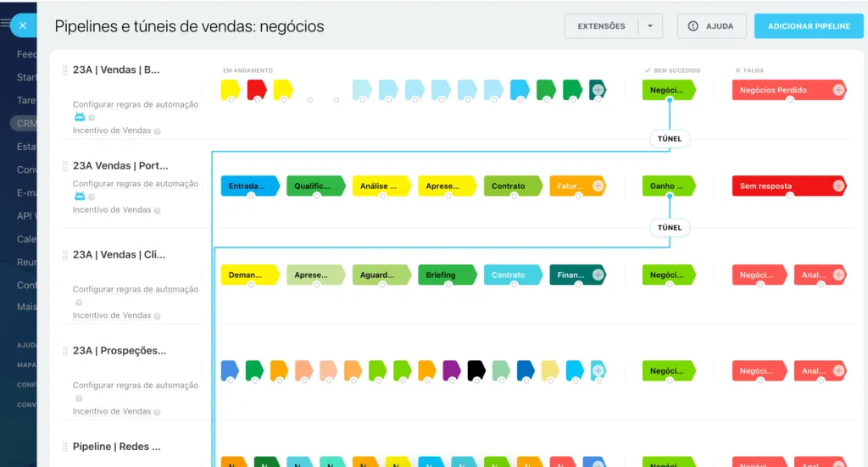Screen dimensions: 868x467
Task: Click the first TÚNEL label below Negóci... stage
Action: [x=670, y=139]
